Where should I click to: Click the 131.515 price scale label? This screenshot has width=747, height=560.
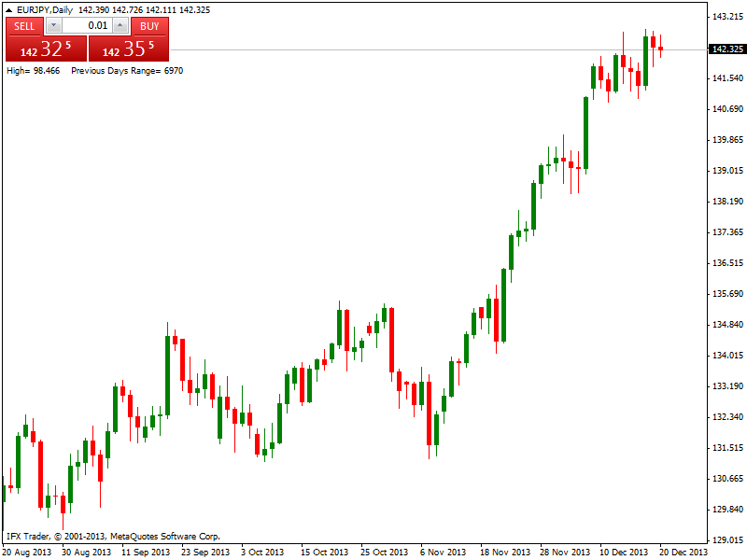pos(728,448)
